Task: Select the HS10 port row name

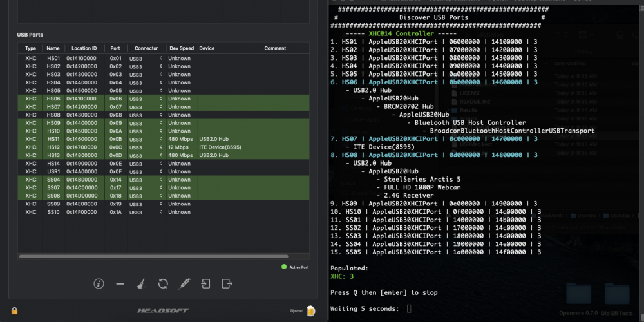Action: click(x=53, y=131)
